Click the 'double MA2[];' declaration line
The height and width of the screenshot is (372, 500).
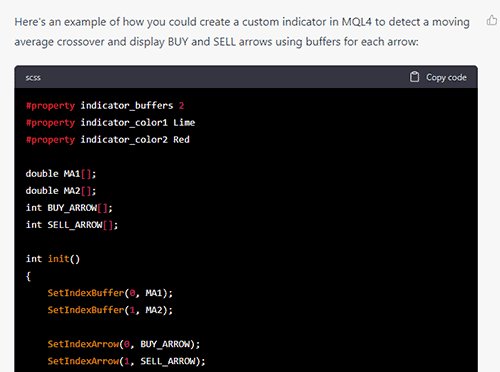point(61,191)
